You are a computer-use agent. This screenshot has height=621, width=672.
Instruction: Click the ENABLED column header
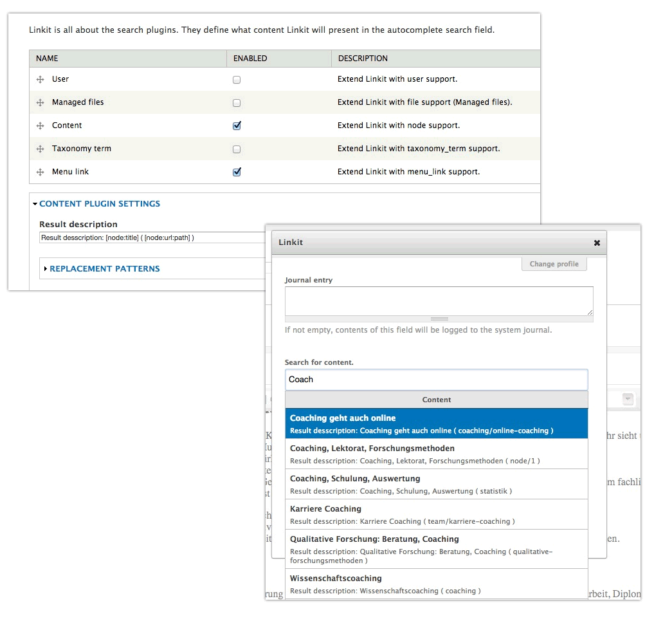279,59
